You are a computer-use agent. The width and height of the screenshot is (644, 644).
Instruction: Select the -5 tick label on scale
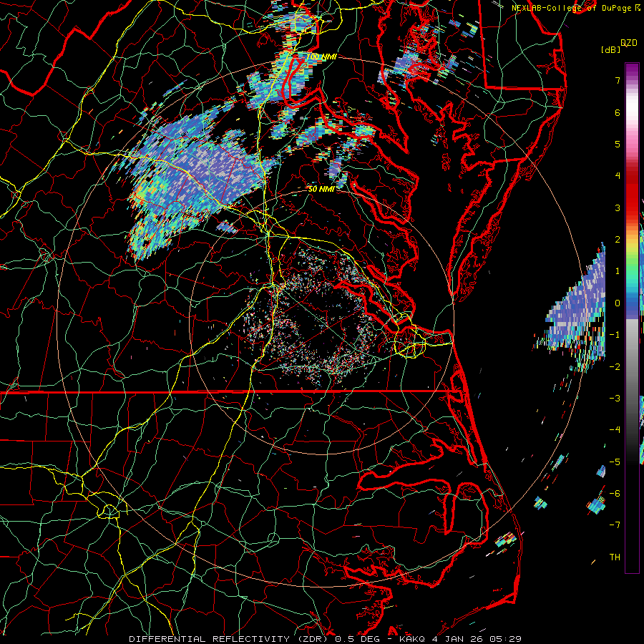point(615,462)
